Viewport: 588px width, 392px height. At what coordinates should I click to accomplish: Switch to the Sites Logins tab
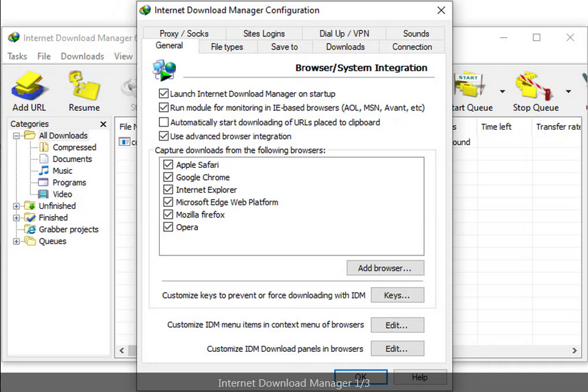[x=264, y=33]
